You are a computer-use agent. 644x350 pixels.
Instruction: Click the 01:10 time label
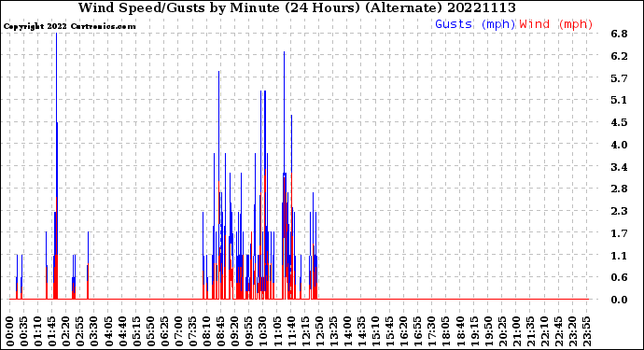click(x=38, y=331)
